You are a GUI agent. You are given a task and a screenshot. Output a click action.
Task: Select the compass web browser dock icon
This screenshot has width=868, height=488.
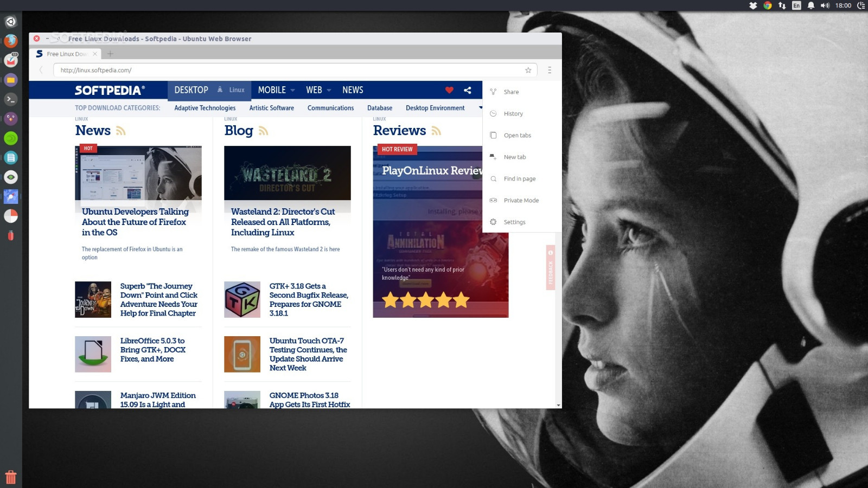pyautogui.click(x=11, y=196)
